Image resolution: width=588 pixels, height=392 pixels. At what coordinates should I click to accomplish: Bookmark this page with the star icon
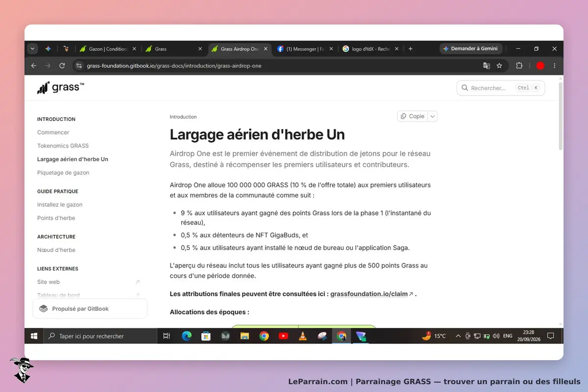click(x=499, y=66)
